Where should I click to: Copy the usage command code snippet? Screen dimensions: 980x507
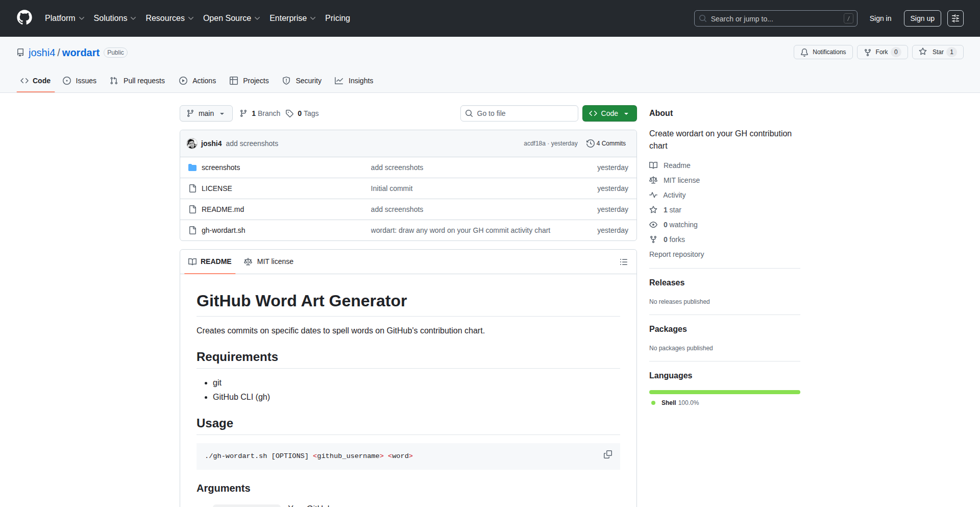pyautogui.click(x=607, y=454)
